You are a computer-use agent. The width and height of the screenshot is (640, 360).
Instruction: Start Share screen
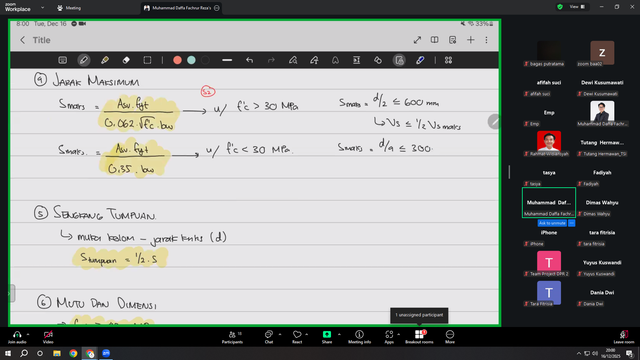pyautogui.click(x=327, y=337)
